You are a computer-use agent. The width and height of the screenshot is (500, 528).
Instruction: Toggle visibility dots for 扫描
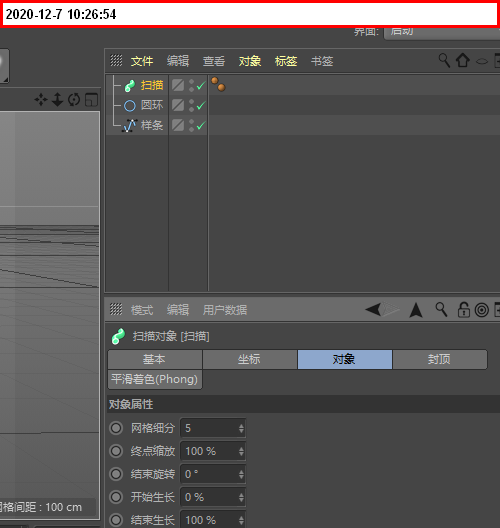(x=191, y=86)
